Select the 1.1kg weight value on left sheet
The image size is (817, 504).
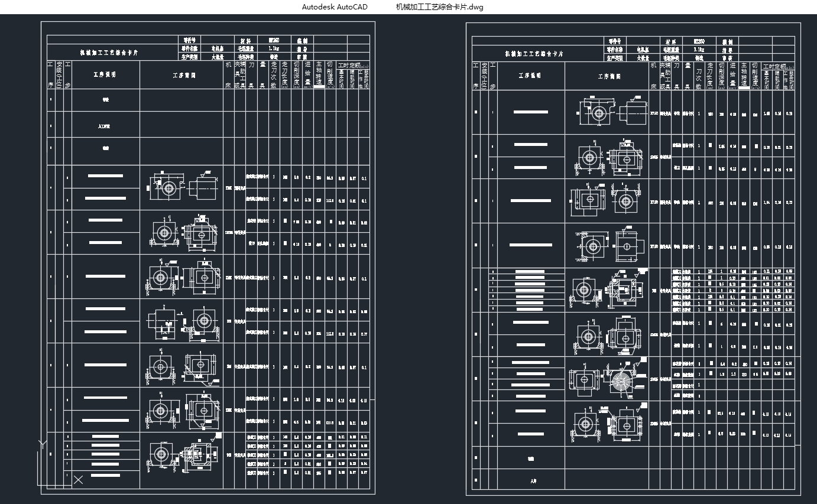(274, 49)
